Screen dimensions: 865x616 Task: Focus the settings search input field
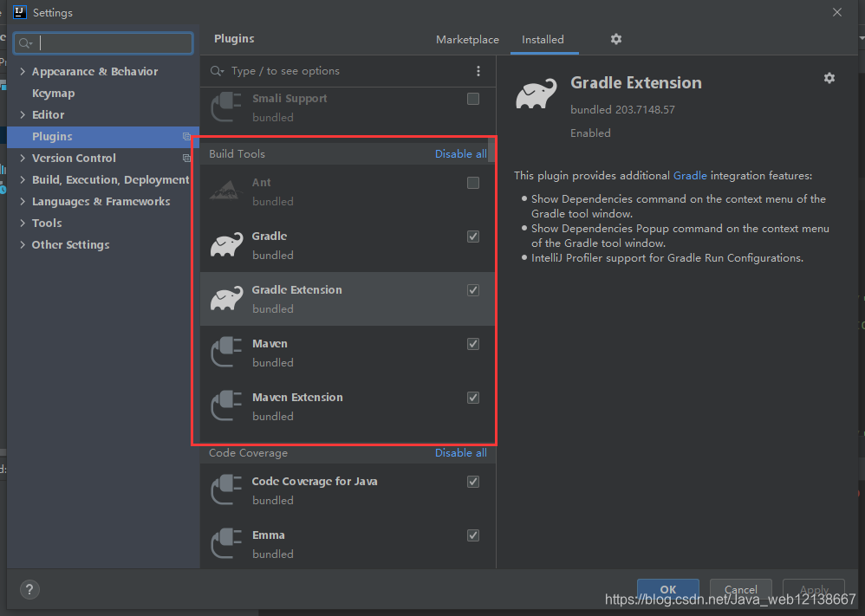(103, 43)
